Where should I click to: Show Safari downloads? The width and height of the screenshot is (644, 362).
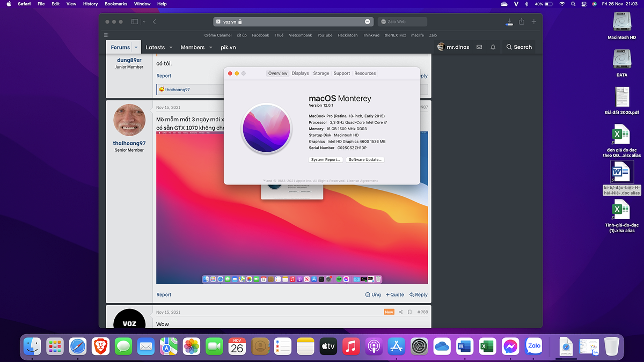coord(509,21)
